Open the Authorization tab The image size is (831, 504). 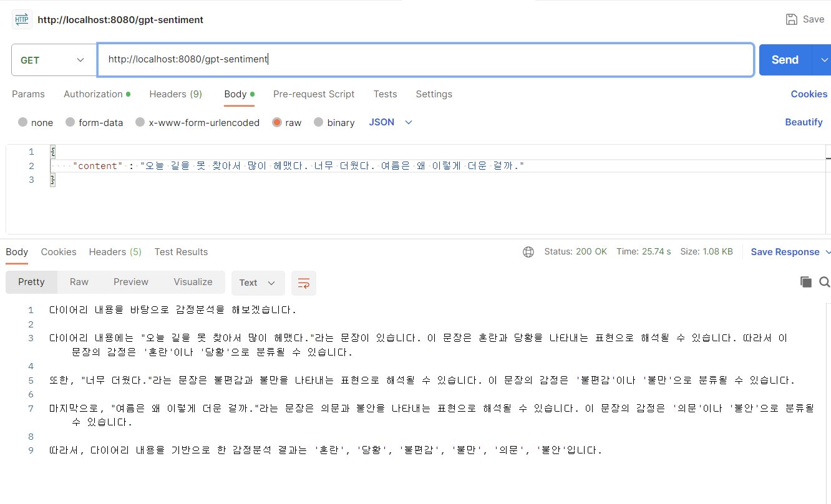pos(97,94)
